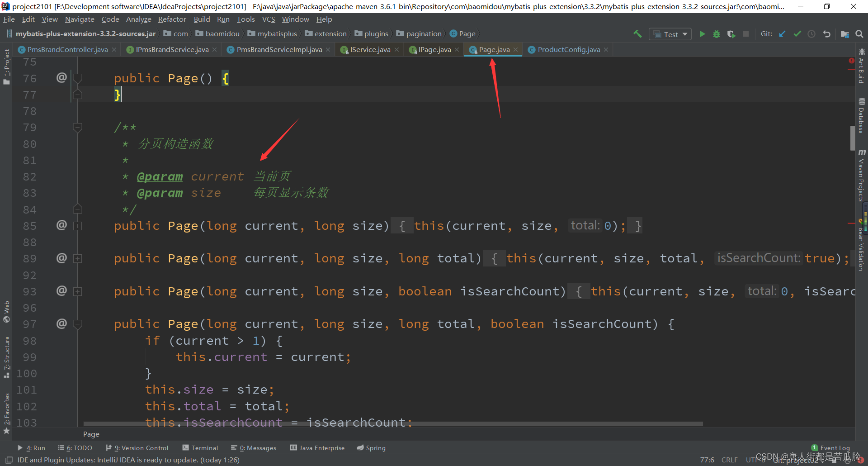Viewport: 868px width, 466px height.
Task: Close the IService.java editor tab
Action: [x=396, y=50]
